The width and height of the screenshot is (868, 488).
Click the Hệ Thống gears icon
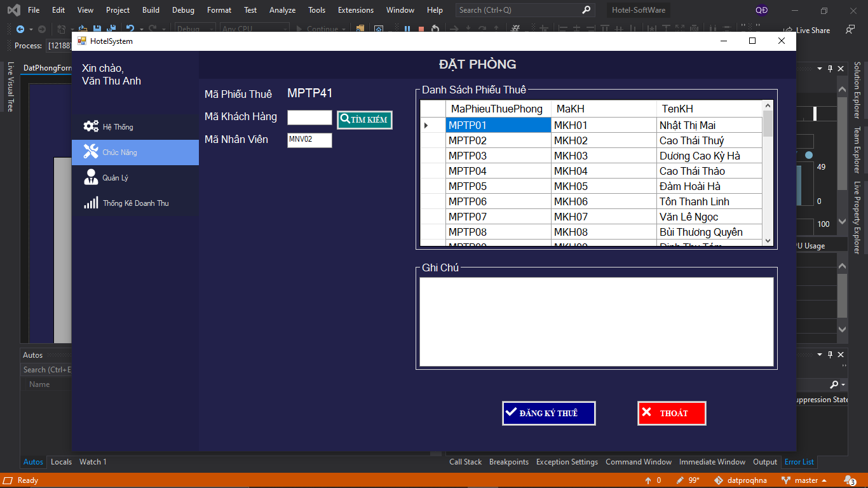pos(91,126)
